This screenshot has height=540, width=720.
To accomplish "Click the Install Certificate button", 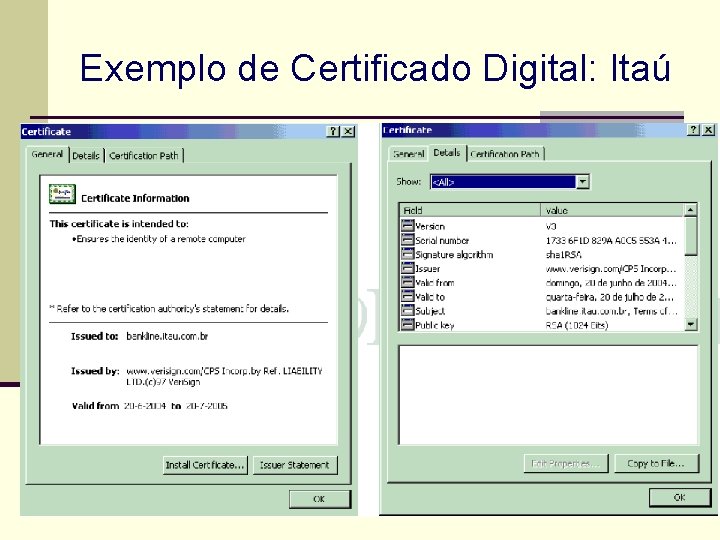I will tap(205, 465).
